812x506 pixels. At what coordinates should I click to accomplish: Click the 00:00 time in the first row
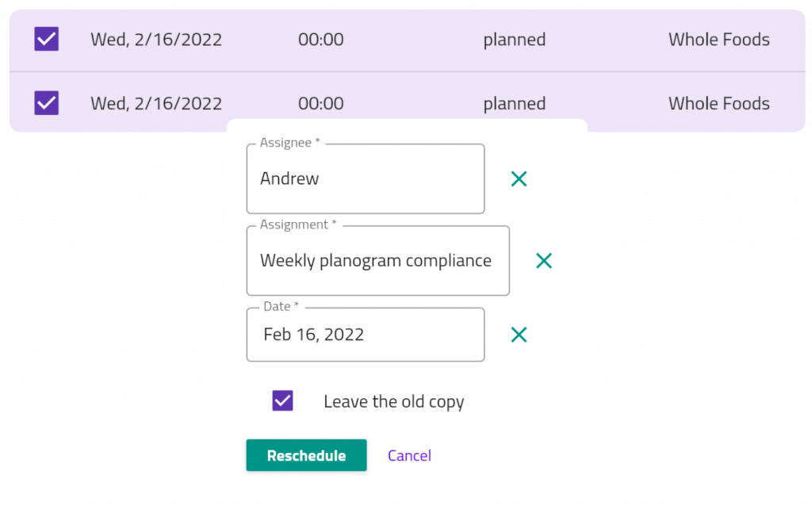[x=320, y=39]
